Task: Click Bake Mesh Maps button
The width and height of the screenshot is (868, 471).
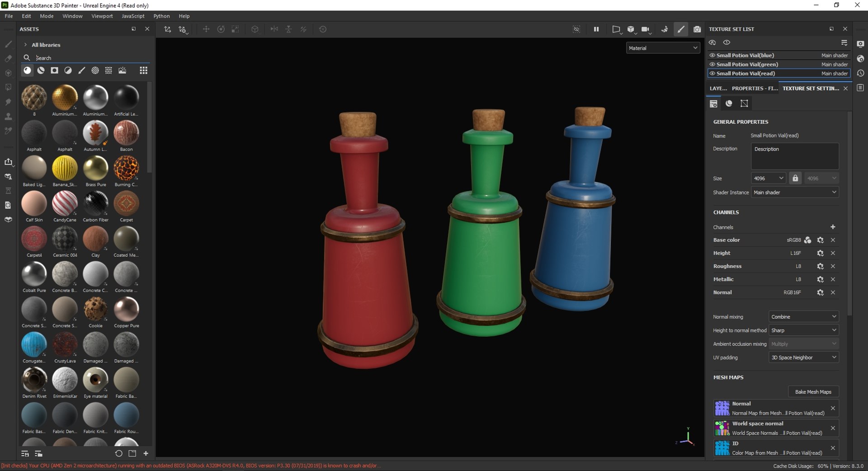Action: [x=813, y=392]
